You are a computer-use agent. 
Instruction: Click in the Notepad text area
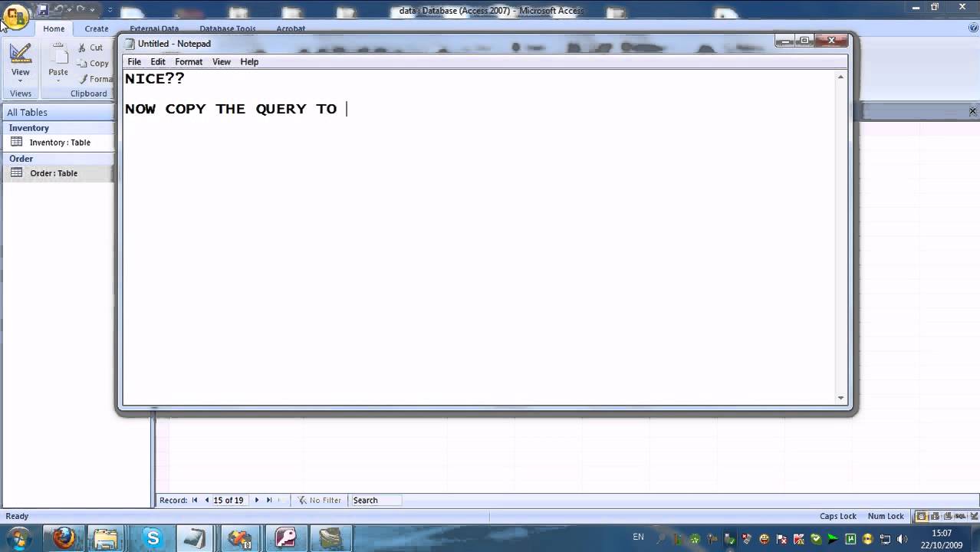click(x=479, y=238)
